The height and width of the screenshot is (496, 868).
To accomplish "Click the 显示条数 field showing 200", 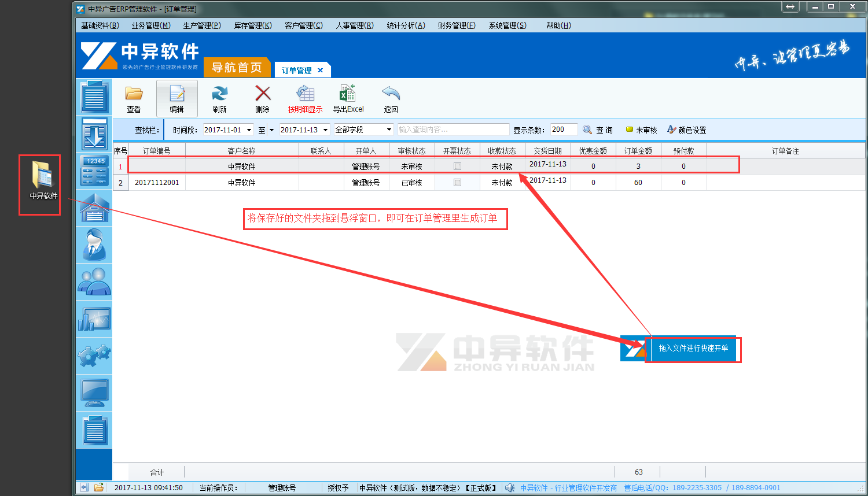I will (563, 129).
